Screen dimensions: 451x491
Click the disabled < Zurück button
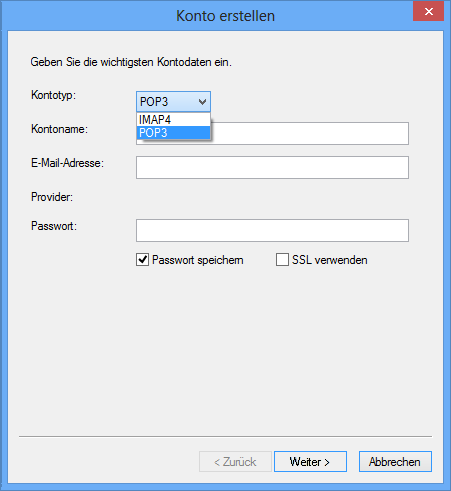pos(235,462)
